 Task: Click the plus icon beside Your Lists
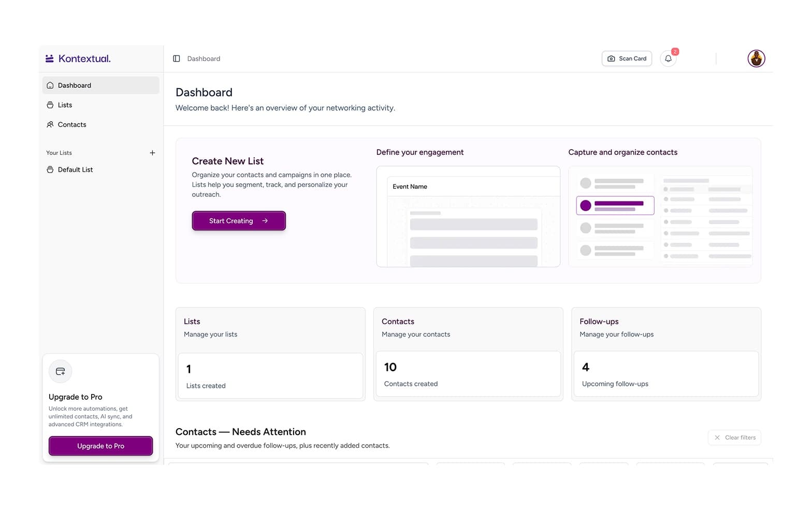click(152, 153)
